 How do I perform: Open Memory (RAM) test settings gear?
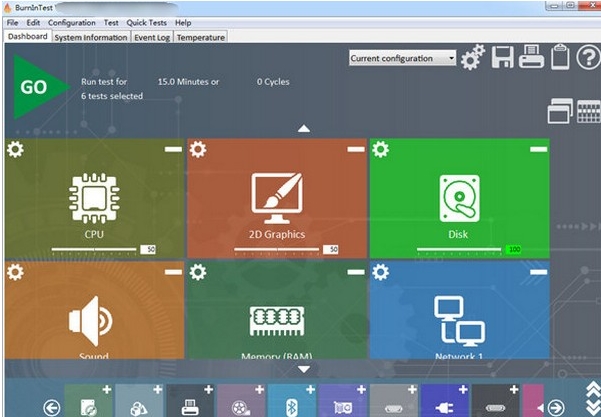click(198, 272)
